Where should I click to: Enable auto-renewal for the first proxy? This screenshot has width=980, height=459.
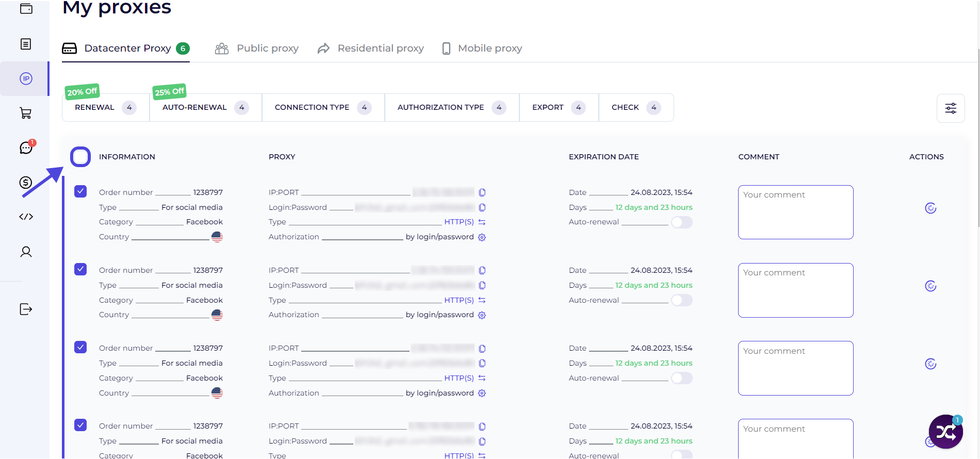tap(681, 222)
